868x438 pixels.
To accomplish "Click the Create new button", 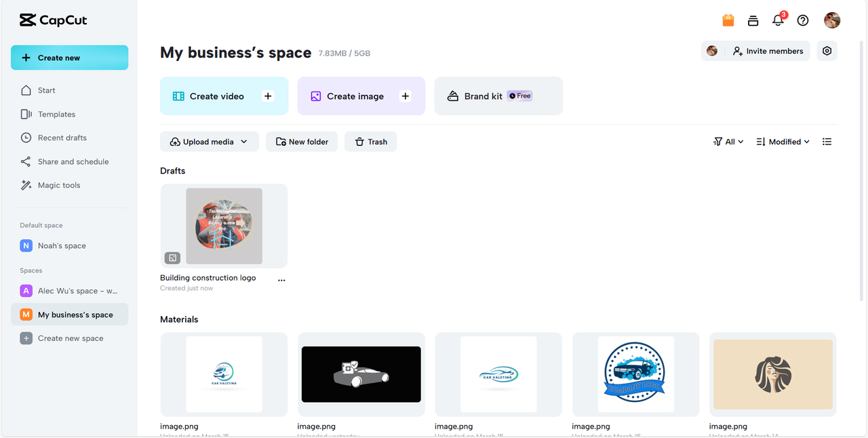I will (x=69, y=58).
